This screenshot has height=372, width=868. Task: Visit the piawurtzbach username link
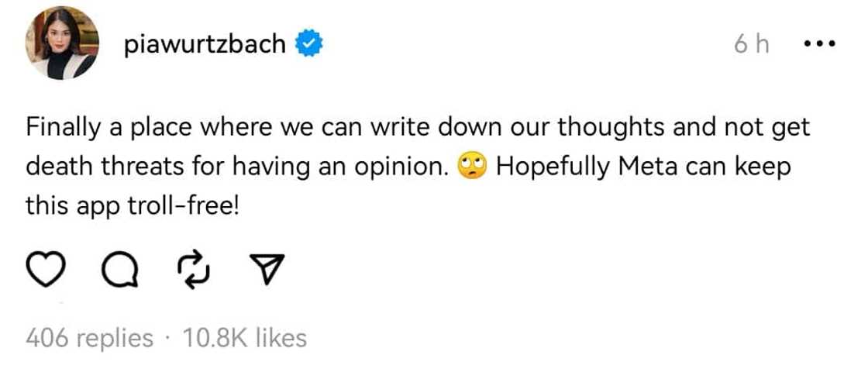(204, 45)
